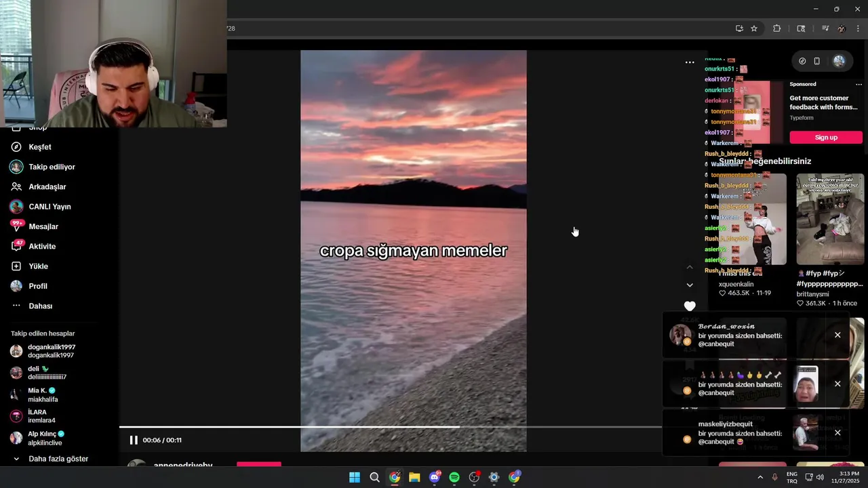Expand Daha fazla göster accounts list
Viewport: 868px width, 488px height.
click(58, 459)
